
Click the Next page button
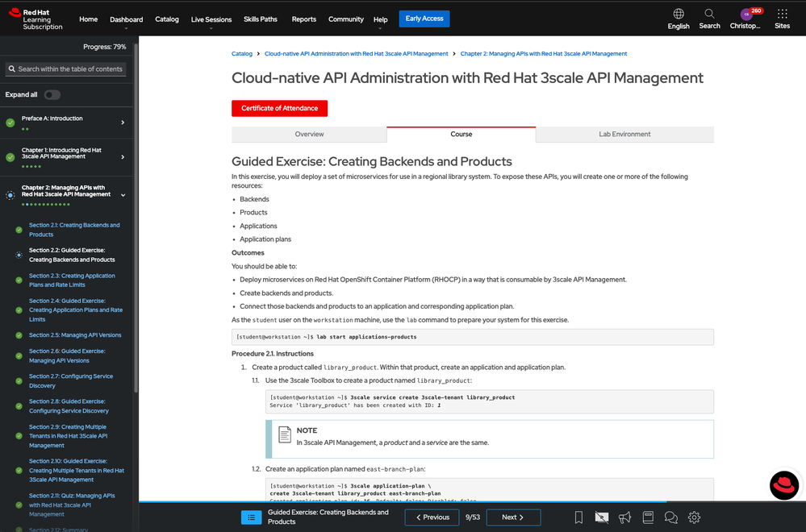(x=512, y=517)
